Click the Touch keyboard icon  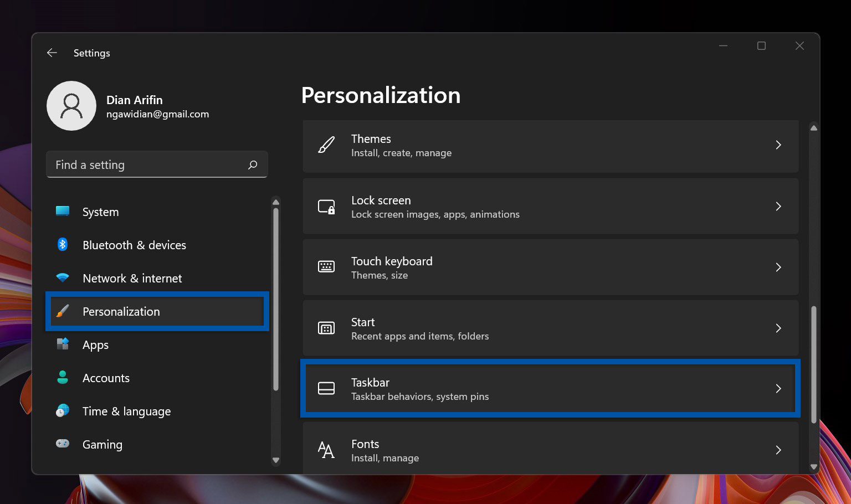327,268
